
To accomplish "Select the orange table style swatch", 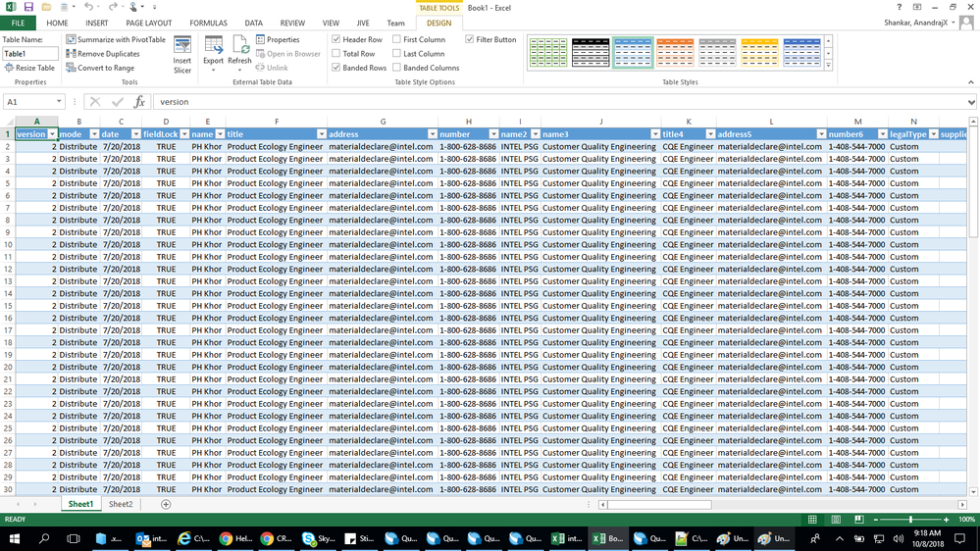I will [x=675, y=51].
